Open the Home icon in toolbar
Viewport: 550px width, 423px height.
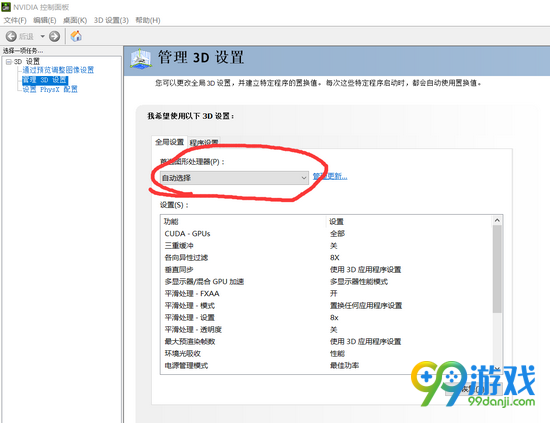[76, 36]
